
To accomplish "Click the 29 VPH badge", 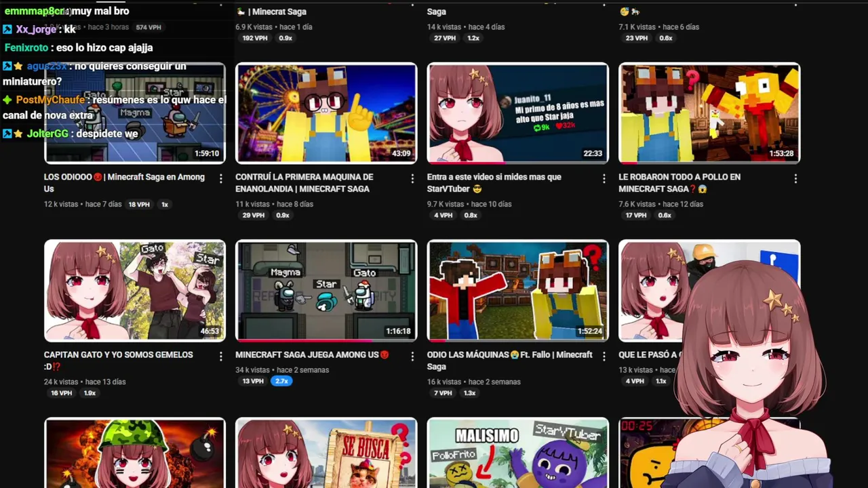I will click(254, 215).
